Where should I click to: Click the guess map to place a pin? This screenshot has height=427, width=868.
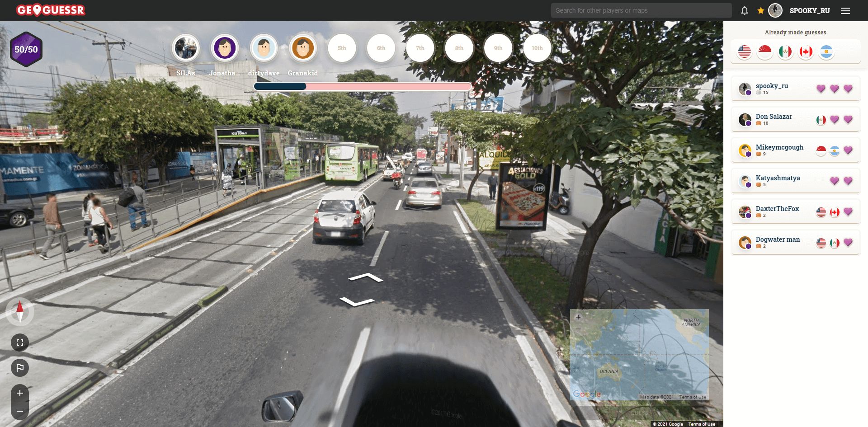pyautogui.click(x=639, y=355)
